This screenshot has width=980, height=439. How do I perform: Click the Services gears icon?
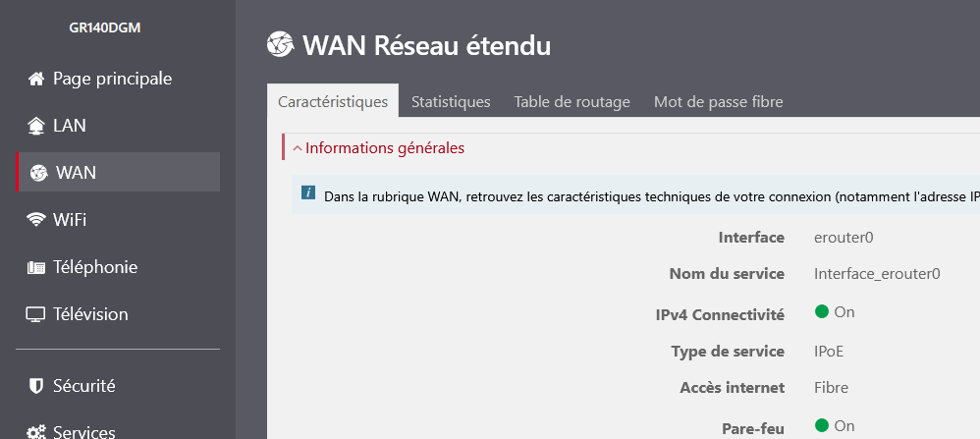click(36, 432)
